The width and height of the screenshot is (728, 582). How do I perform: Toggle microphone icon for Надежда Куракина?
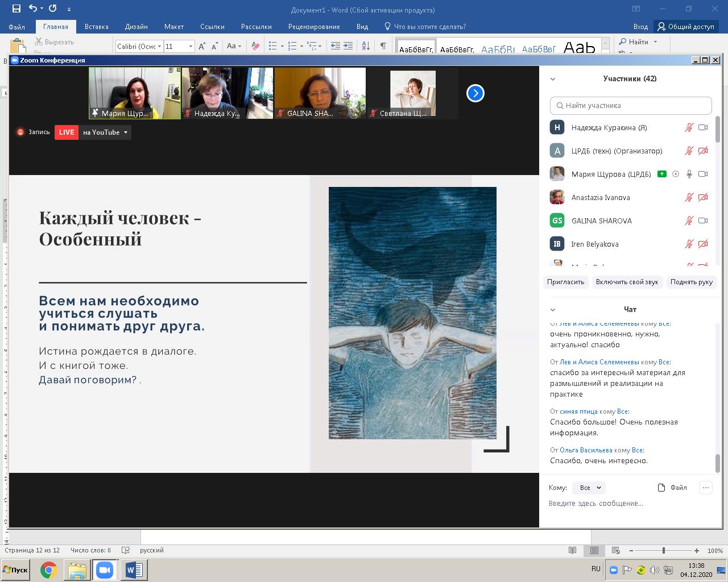point(689,128)
